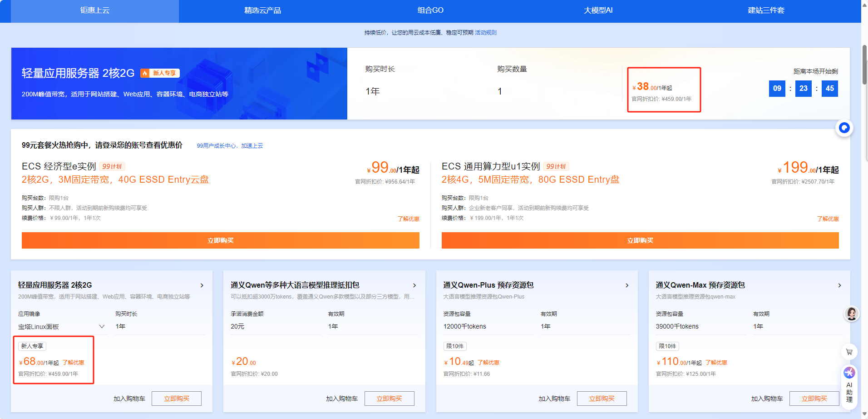Open the 宝塔Linux面板 image dropdown
868x419 pixels.
pos(62,327)
